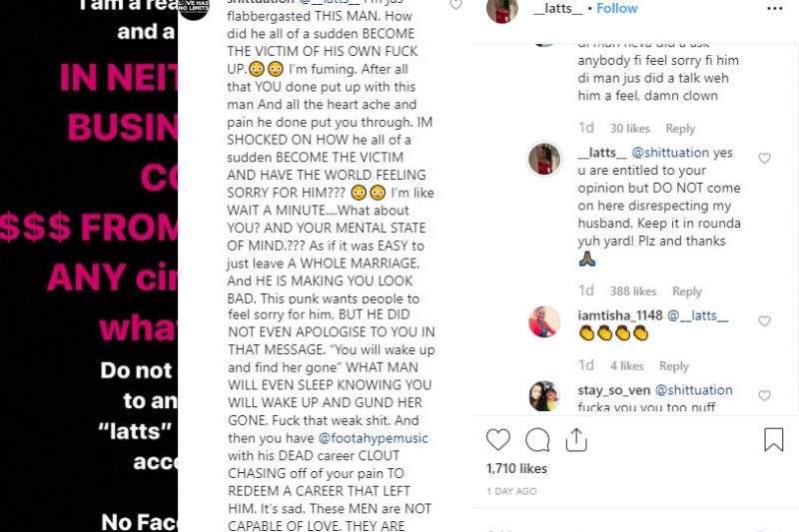Open iamtisha_1148 profile avatar
Screen dimensions: 799x532
pyautogui.click(x=544, y=322)
